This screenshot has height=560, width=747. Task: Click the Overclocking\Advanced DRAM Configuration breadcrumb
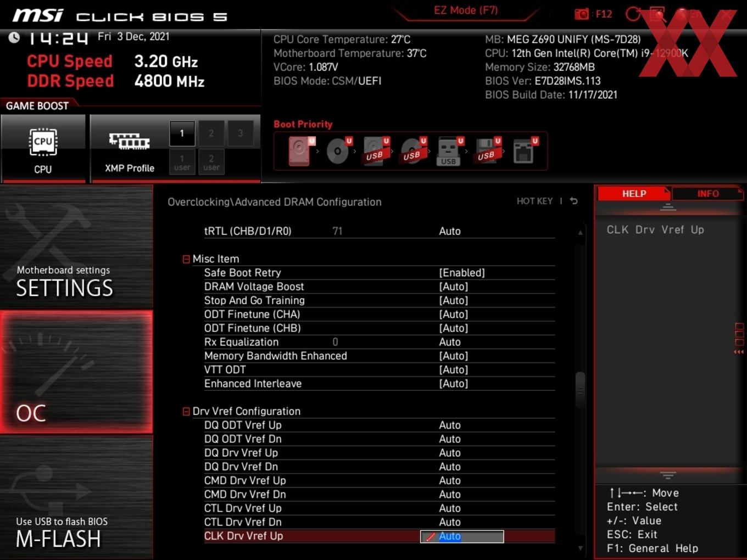(x=275, y=202)
